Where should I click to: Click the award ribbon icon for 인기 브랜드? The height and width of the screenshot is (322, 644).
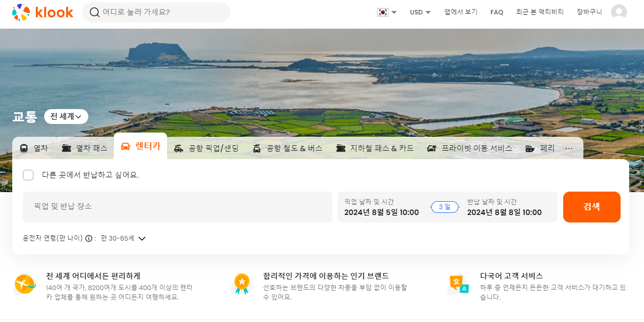[x=241, y=285]
